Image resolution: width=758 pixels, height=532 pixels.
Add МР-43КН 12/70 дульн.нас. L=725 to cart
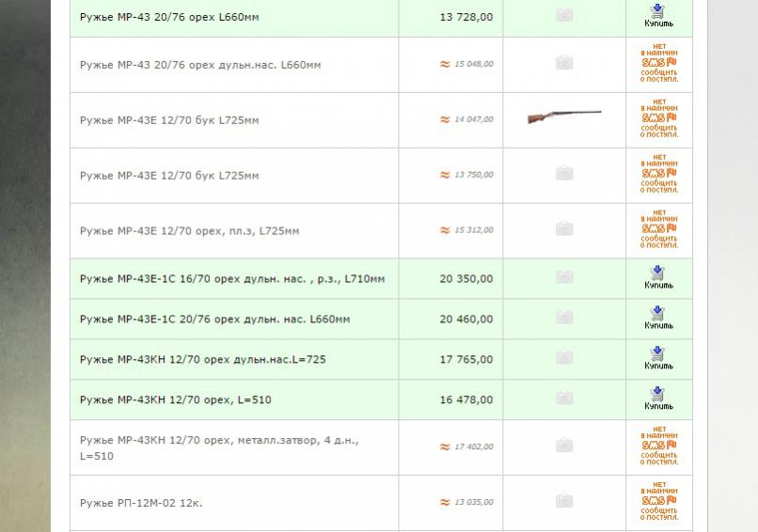tap(658, 357)
